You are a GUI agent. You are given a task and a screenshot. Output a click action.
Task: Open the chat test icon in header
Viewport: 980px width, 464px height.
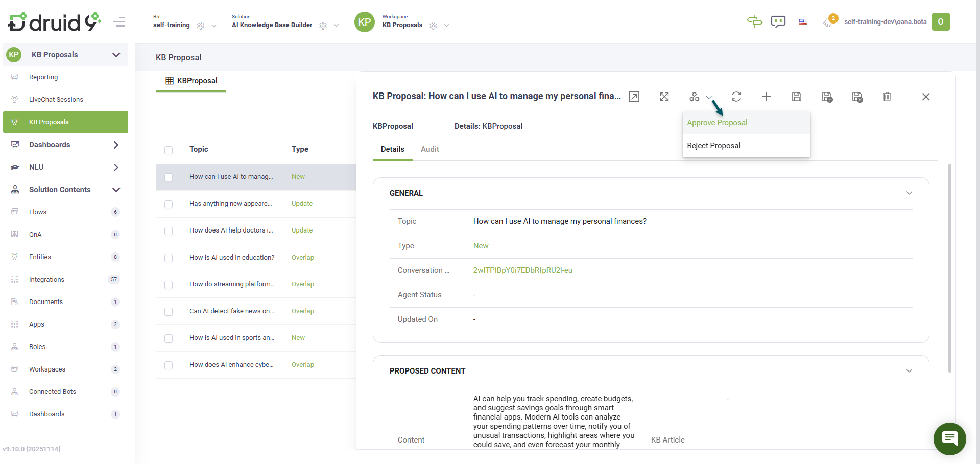coord(778,21)
